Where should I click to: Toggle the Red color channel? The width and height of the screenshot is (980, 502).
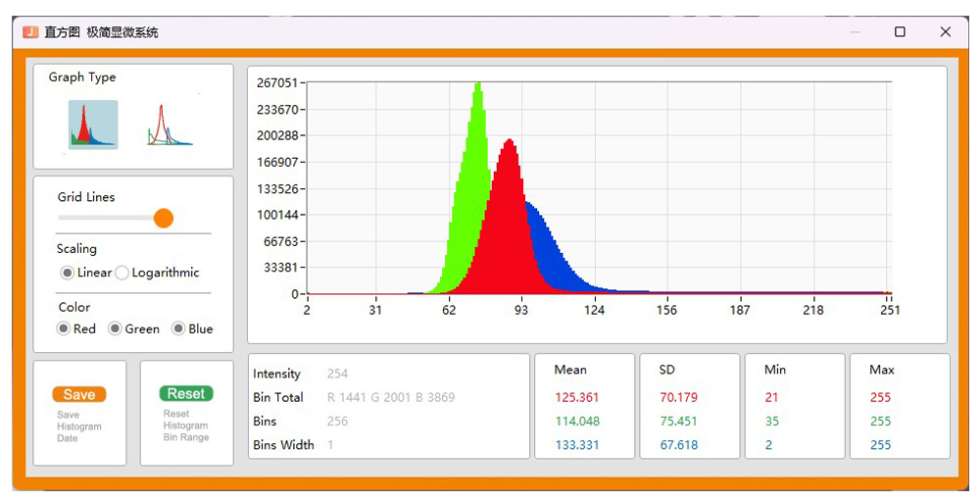(64, 328)
